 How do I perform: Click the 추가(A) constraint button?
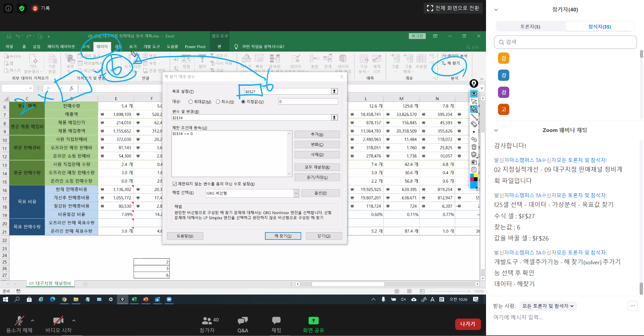click(x=317, y=135)
